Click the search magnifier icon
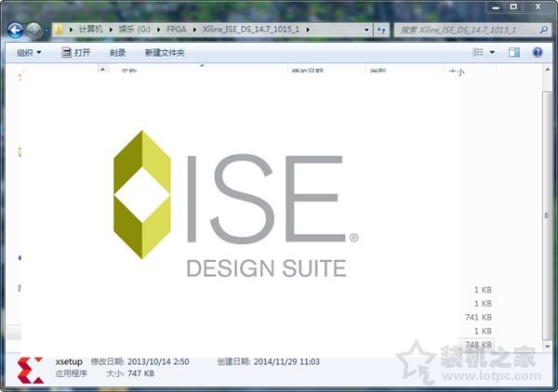This screenshot has height=392, width=558. (x=543, y=30)
